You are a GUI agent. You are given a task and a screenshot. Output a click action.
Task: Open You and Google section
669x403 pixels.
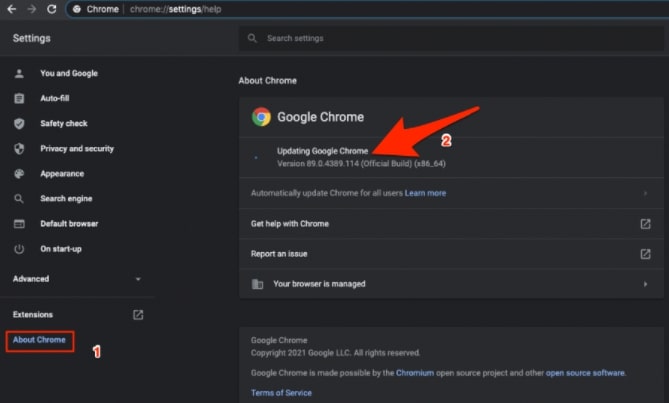69,73
